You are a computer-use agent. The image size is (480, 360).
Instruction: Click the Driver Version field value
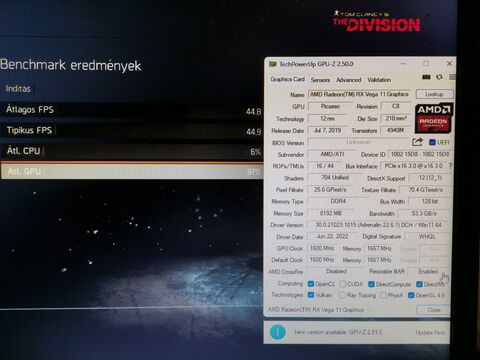(x=378, y=225)
